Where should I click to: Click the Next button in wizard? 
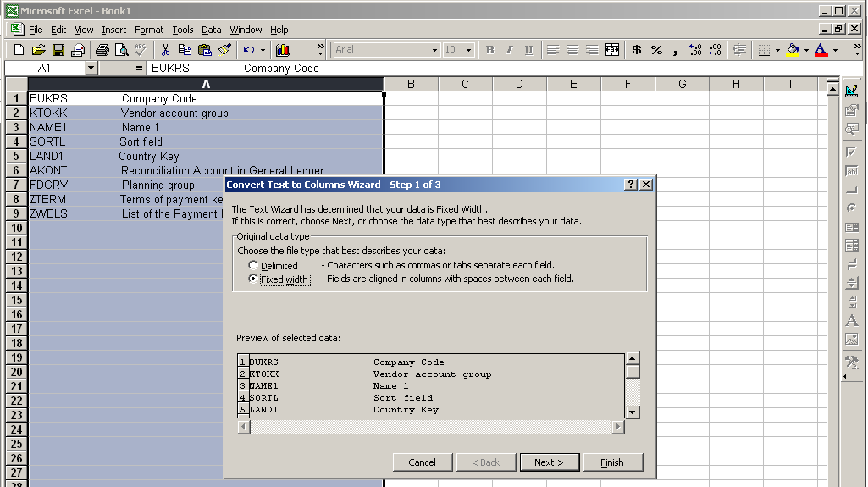pyautogui.click(x=549, y=462)
